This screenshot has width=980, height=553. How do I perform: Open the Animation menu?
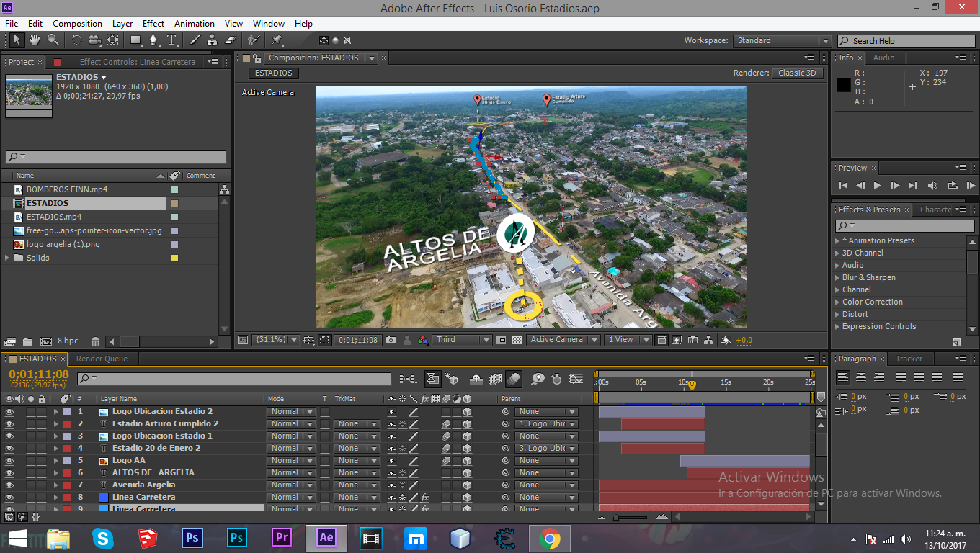pos(195,24)
